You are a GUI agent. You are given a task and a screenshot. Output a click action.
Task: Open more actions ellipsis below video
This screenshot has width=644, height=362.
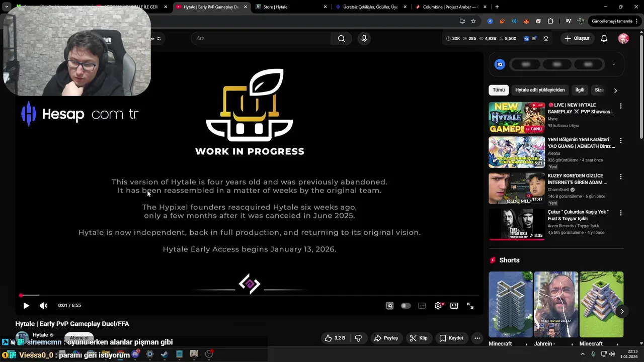(x=477, y=338)
